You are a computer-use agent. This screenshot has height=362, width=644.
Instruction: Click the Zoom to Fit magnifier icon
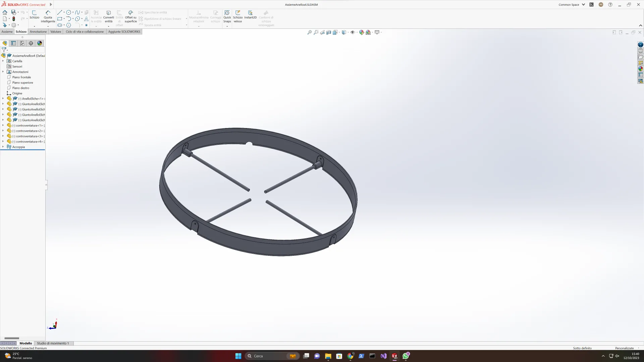pyautogui.click(x=310, y=33)
